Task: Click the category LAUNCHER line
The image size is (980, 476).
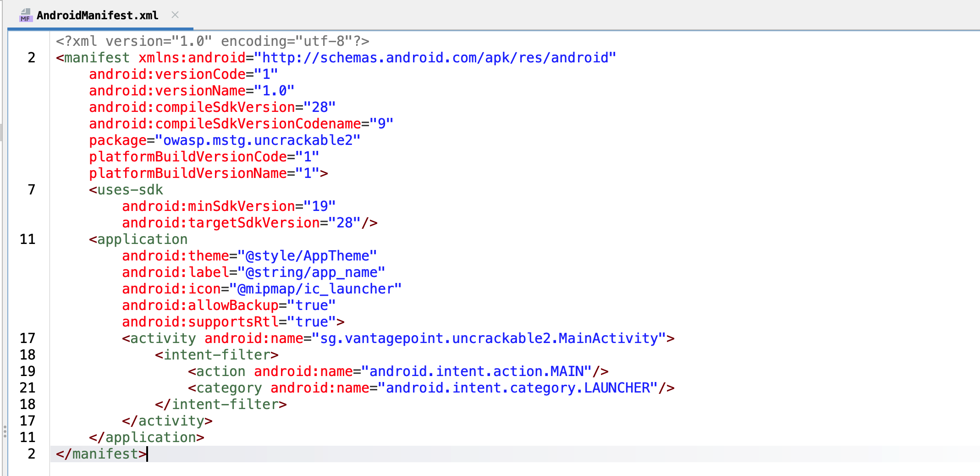Action: tap(431, 388)
